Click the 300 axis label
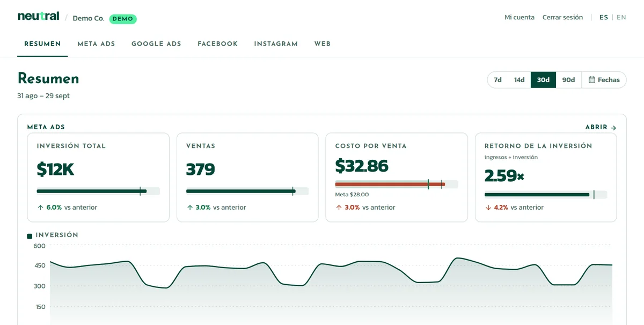This screenshot has height=325, width=644. [x=40, y=286]
